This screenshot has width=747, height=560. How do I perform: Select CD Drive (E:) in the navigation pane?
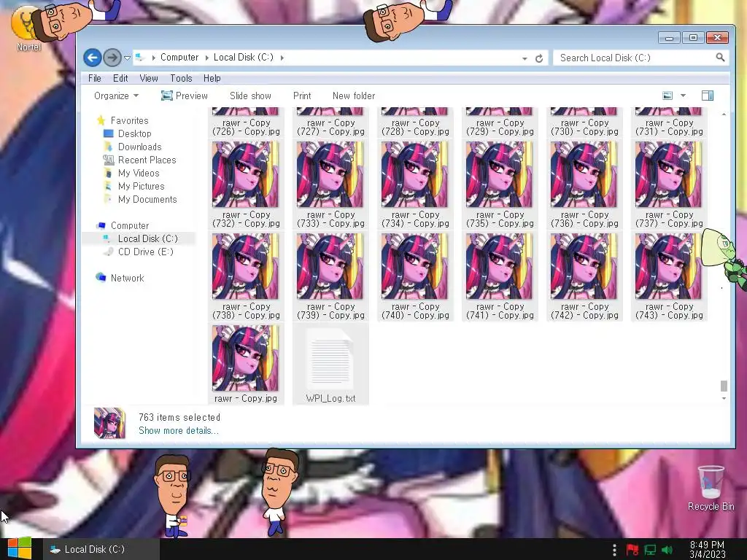[146, 252]
